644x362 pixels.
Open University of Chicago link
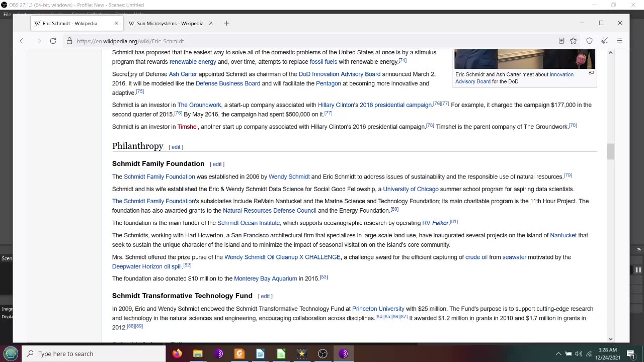pos(411,189)
